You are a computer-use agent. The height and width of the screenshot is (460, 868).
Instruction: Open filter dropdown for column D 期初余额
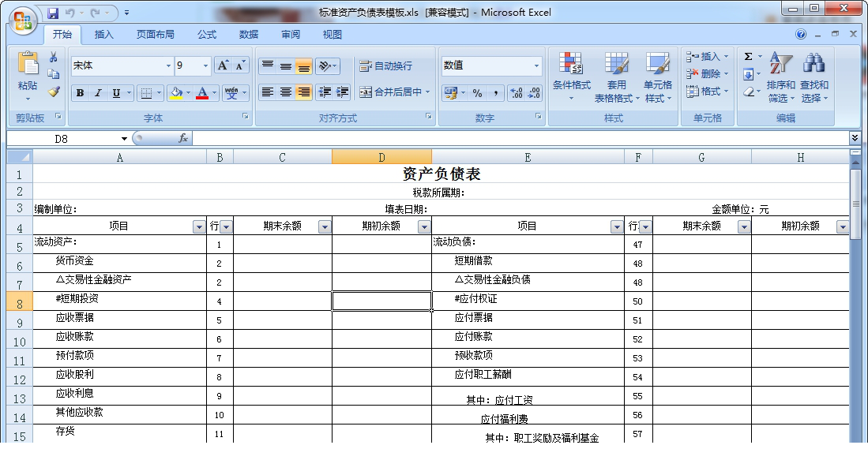coord(424,226)
